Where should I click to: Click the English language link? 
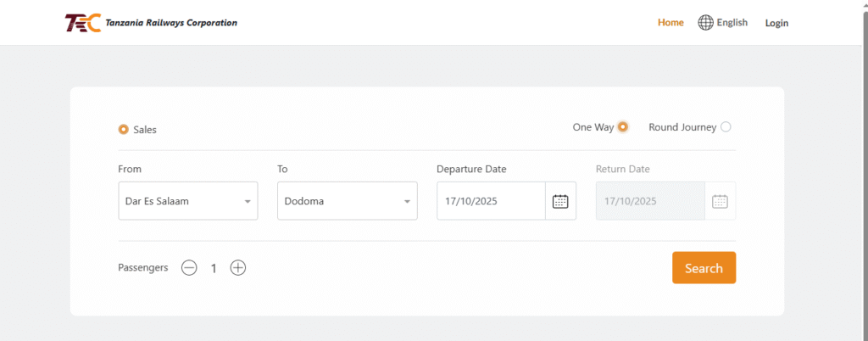click(732, 23)
